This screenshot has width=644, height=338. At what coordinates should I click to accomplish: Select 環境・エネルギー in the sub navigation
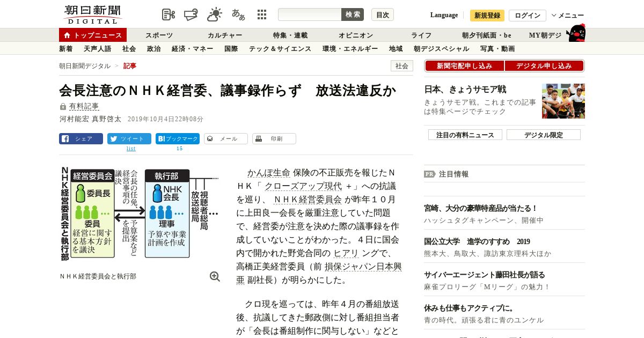click(x=350, y=49)
